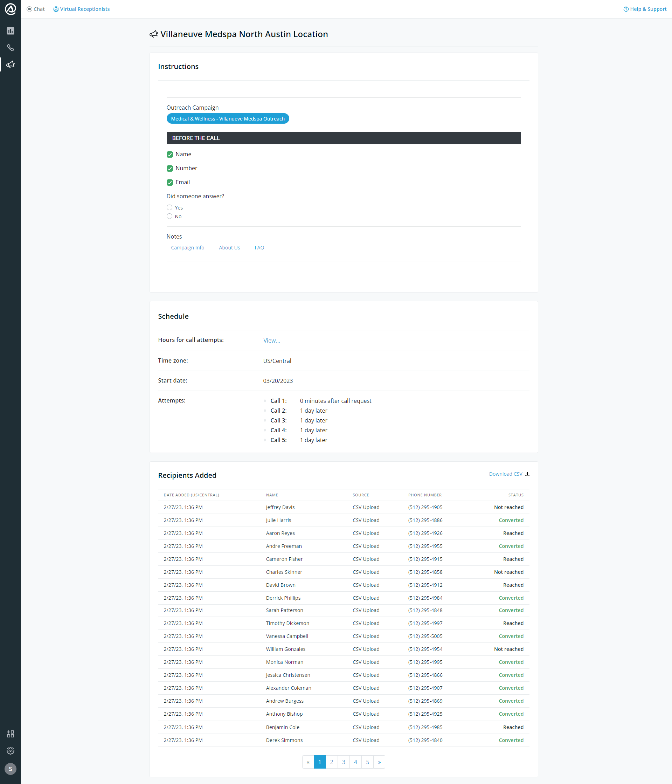Go to page 5 of recipients

[367, 762]
